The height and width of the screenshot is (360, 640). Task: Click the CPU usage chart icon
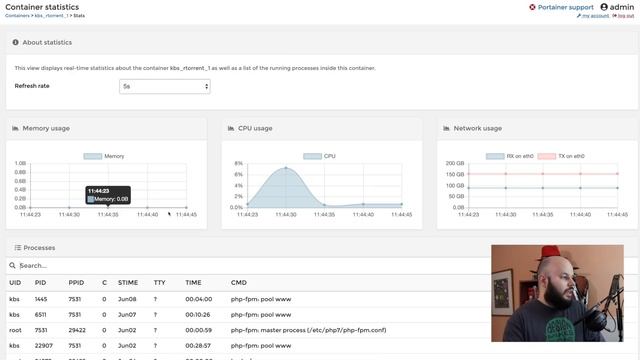click(x=231, y=128)
